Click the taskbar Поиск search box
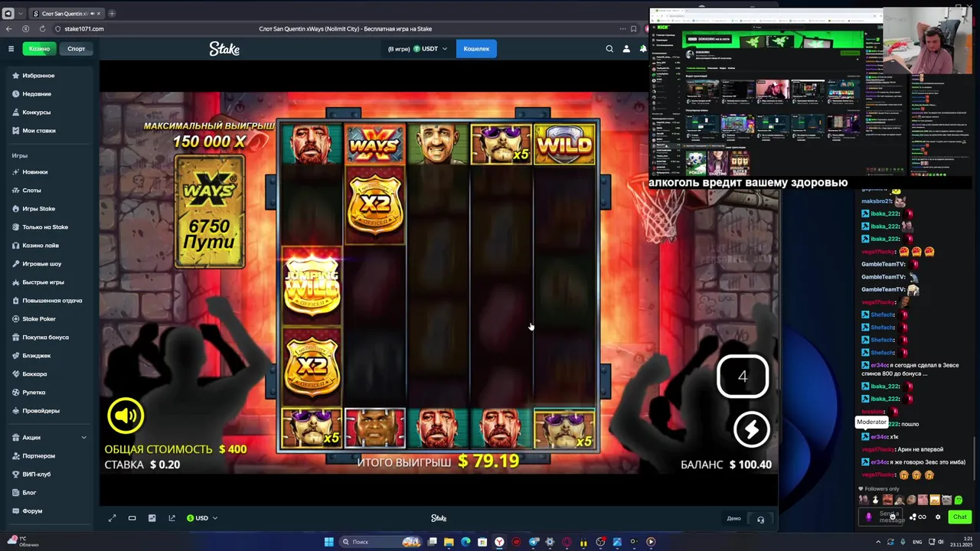Viewport: 980px width, 551px height. (381, 542)
